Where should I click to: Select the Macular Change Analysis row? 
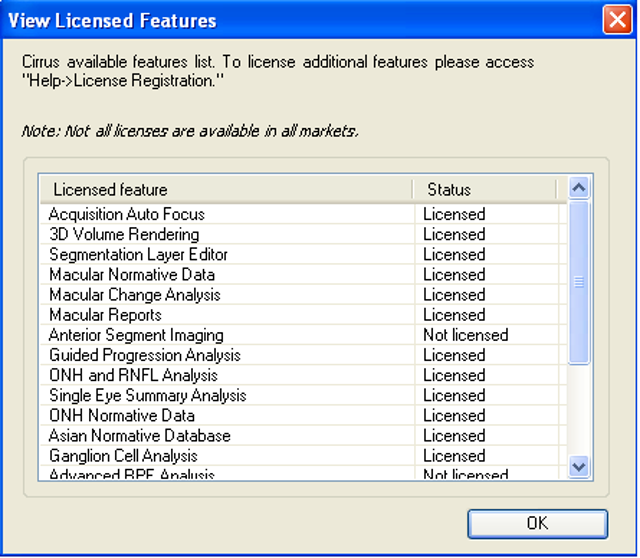pyautogui.click(x=303, y=295)
